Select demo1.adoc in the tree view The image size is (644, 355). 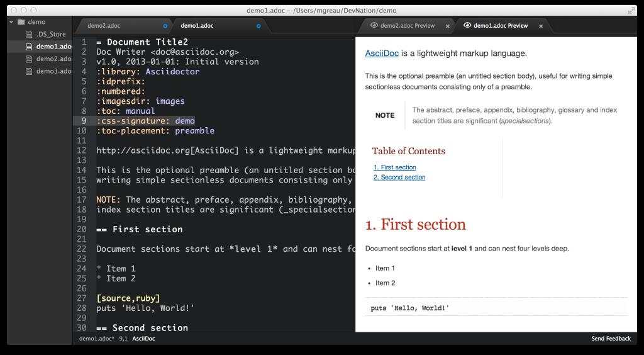pos(54,47)
